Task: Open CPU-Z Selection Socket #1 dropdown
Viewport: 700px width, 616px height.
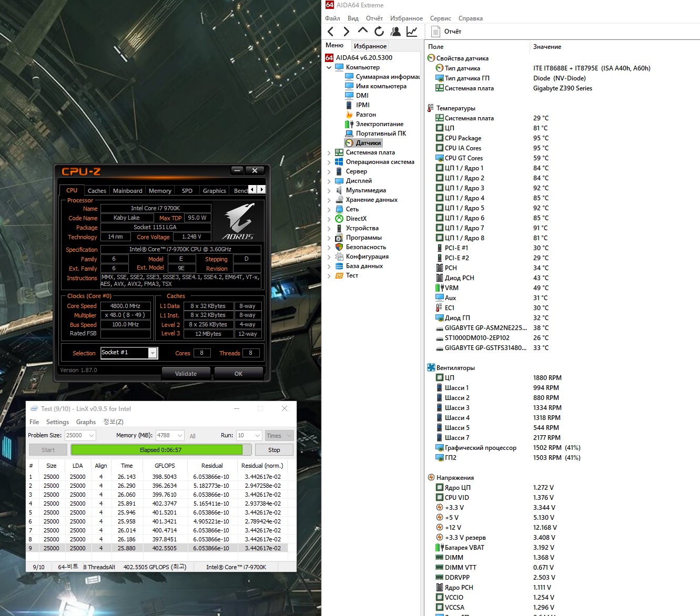Action: click(153, 353)
